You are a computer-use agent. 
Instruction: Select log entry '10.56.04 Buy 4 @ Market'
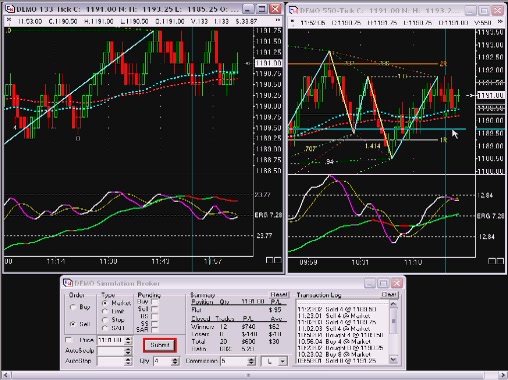(334, 341)
